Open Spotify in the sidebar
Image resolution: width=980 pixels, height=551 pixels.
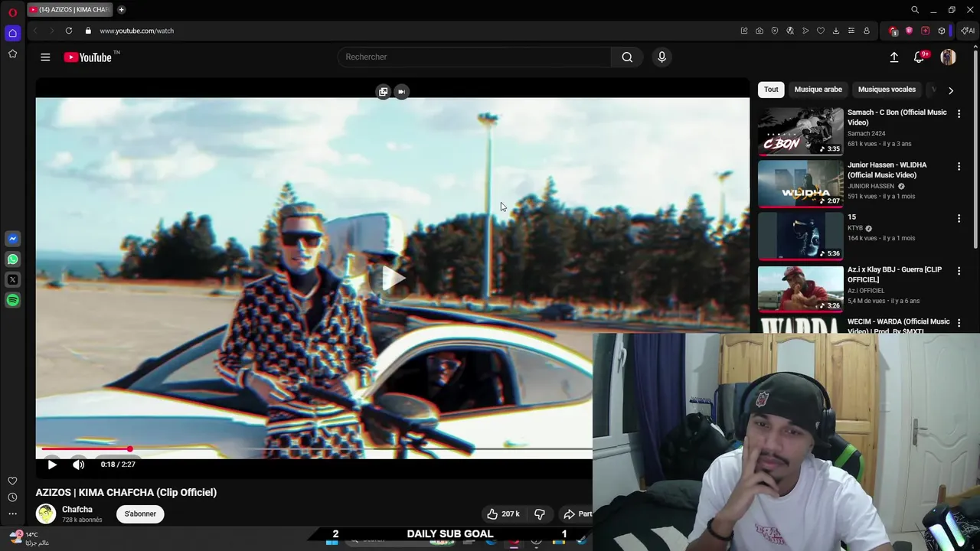tap(12, 301)
